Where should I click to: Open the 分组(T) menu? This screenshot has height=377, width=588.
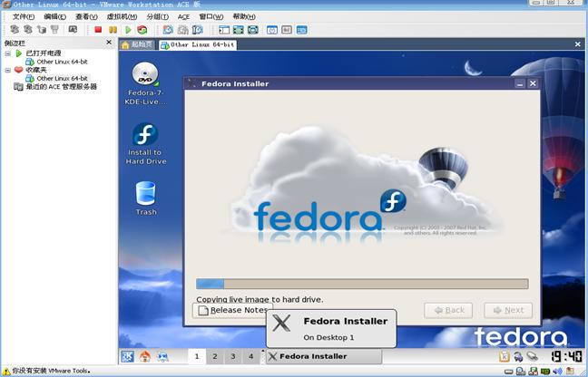[x=158, y=17]
